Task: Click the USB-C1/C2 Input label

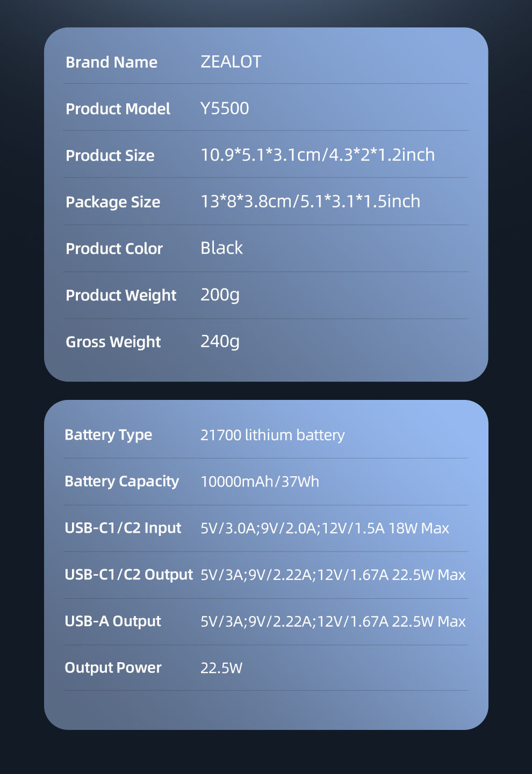Action: point(123,528)
